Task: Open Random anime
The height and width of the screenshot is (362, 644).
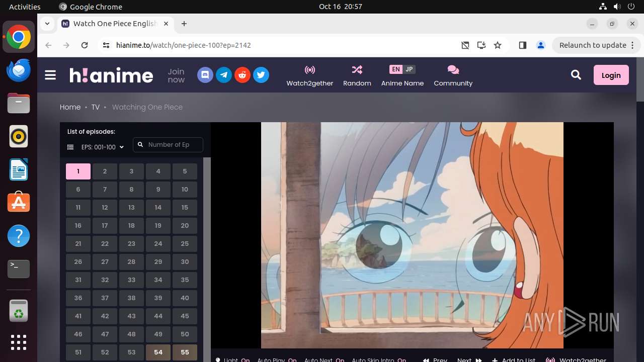Action: (357, 75)
